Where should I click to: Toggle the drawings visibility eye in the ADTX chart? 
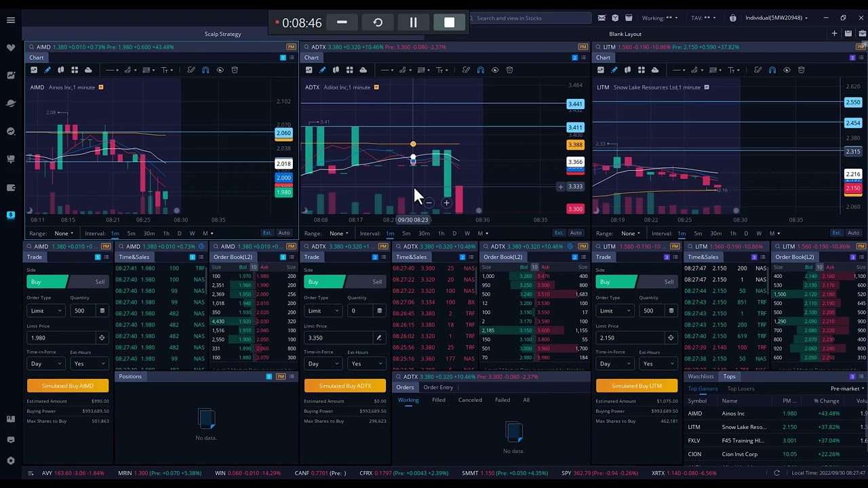[x=494, y=70]
